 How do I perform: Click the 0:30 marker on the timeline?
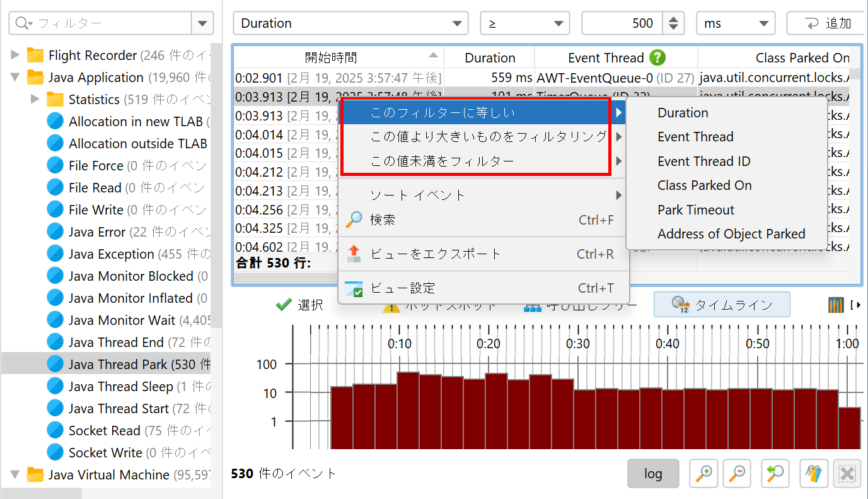pos(578,344)
